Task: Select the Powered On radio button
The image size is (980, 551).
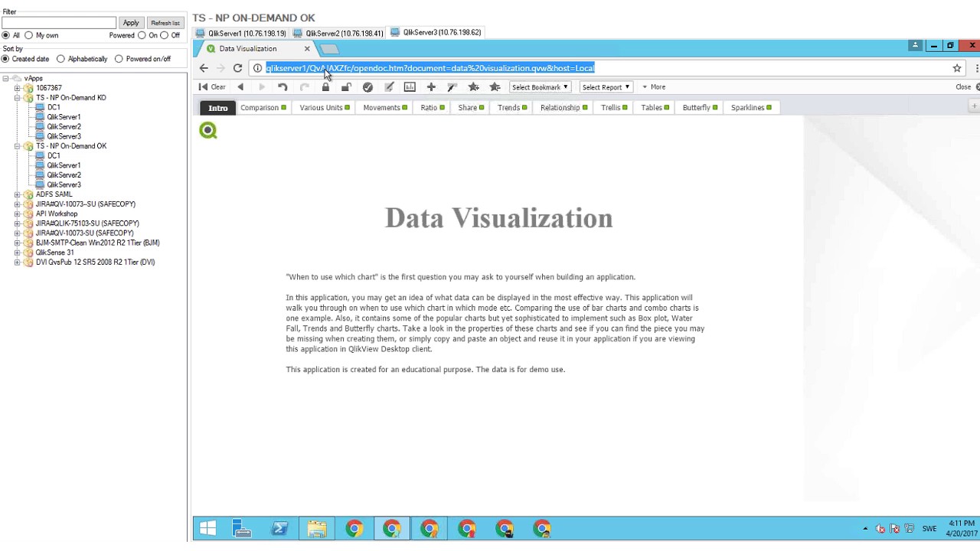Action: coord(142,35)
